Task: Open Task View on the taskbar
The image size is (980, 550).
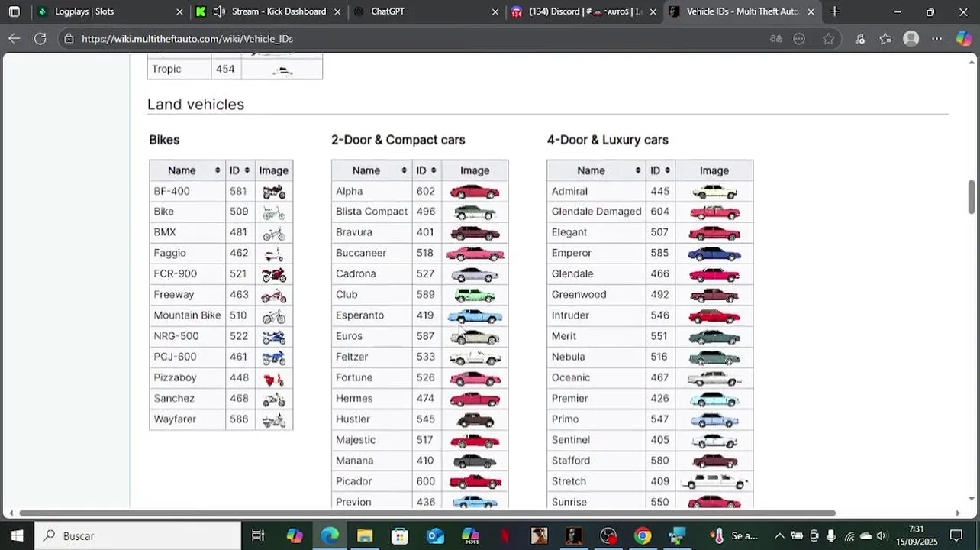Action: click(x=258, y=535)
